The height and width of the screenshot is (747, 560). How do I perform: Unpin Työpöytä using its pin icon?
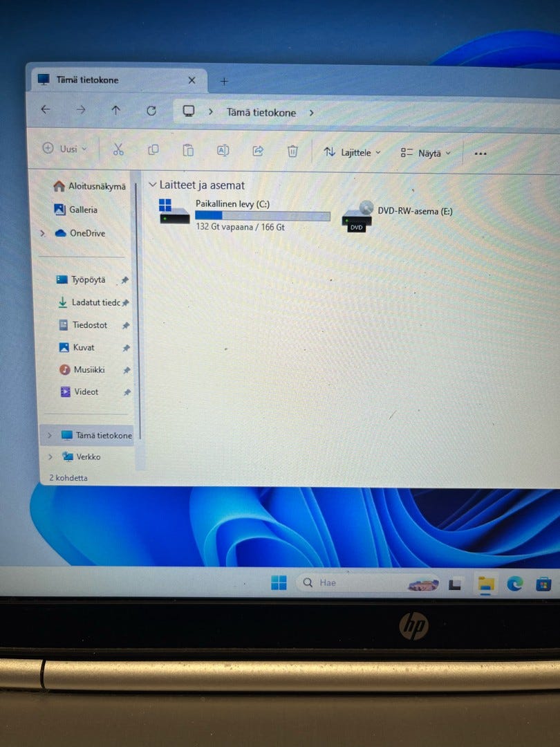tap(124, 280)
